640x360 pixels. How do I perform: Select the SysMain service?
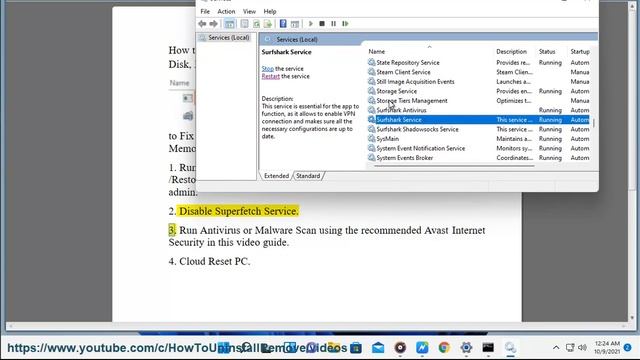pos(478,139)
